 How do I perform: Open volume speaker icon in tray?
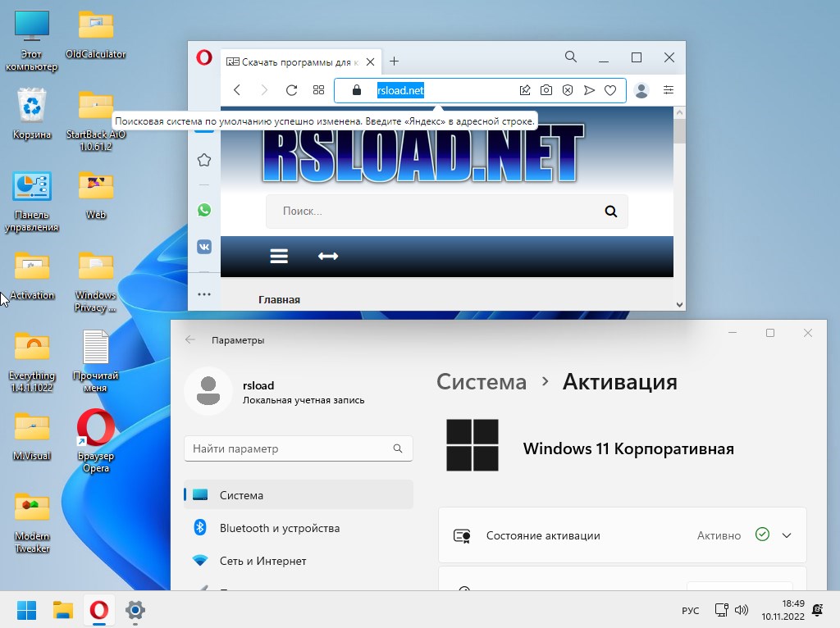click(x=742, y=610)
